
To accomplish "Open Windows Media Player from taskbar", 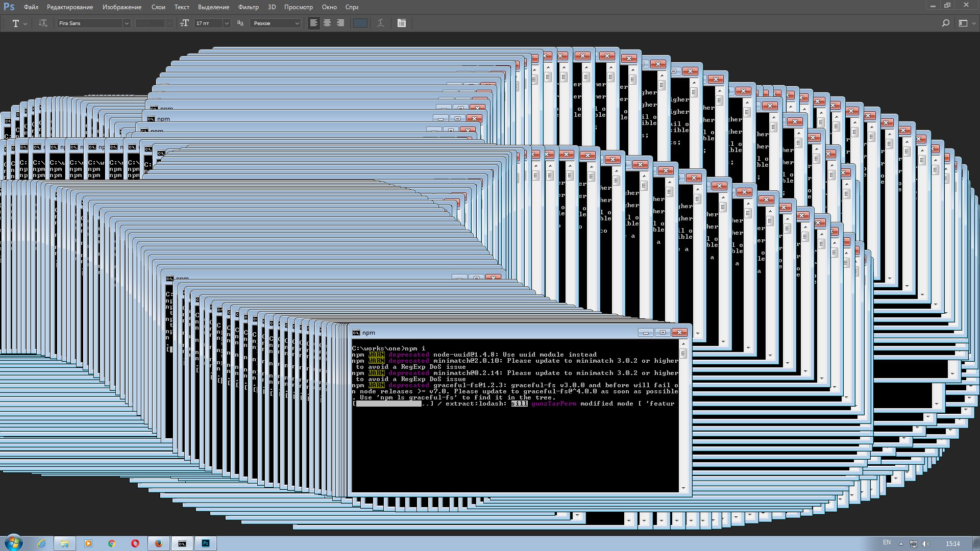I will pos(88,543).
